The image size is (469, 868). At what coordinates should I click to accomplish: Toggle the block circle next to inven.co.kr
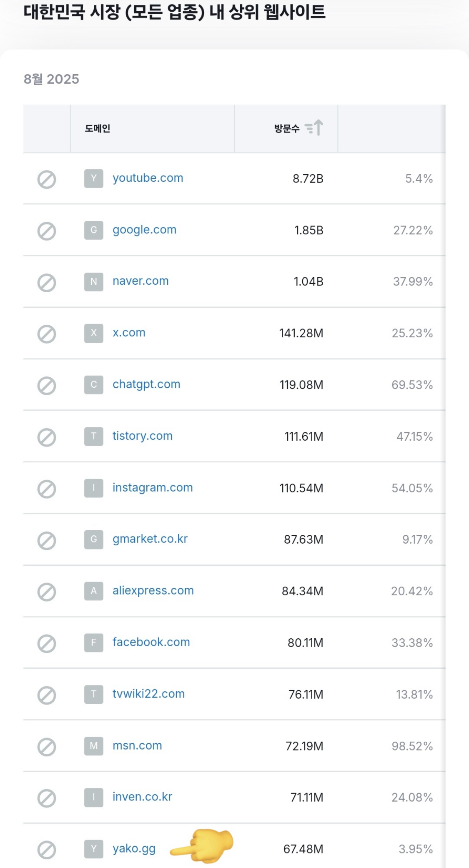pos(47,798)
